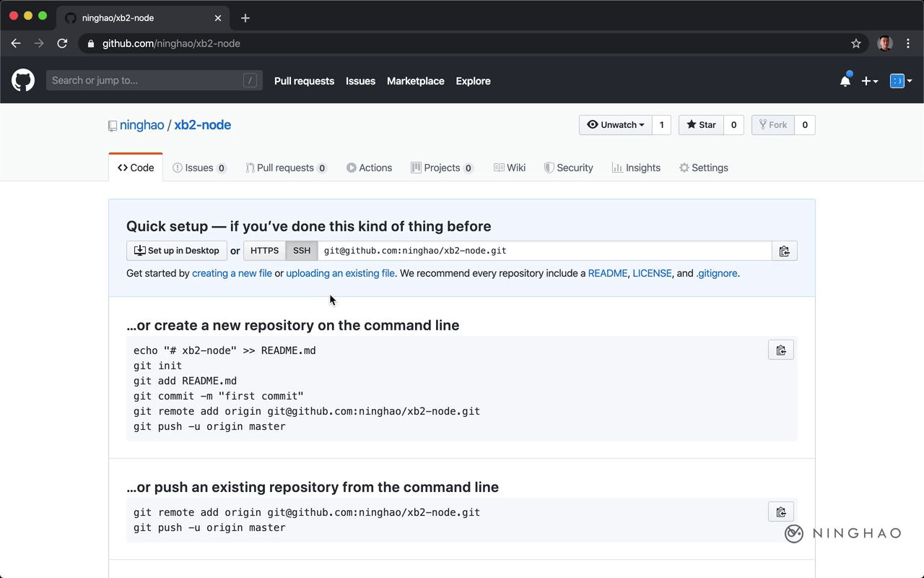Copy the new repository commands block

(780, 350)
